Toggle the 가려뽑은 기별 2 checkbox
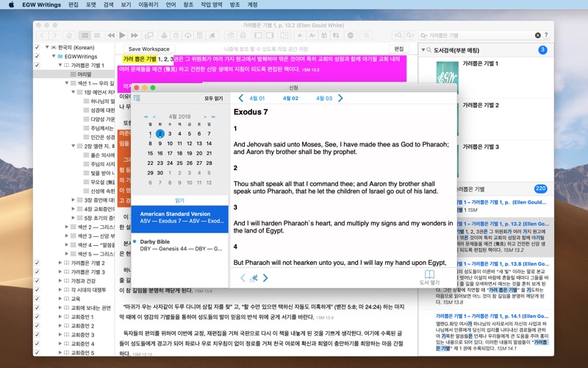This screenshot has height=368, width=588. coord(37,263)
